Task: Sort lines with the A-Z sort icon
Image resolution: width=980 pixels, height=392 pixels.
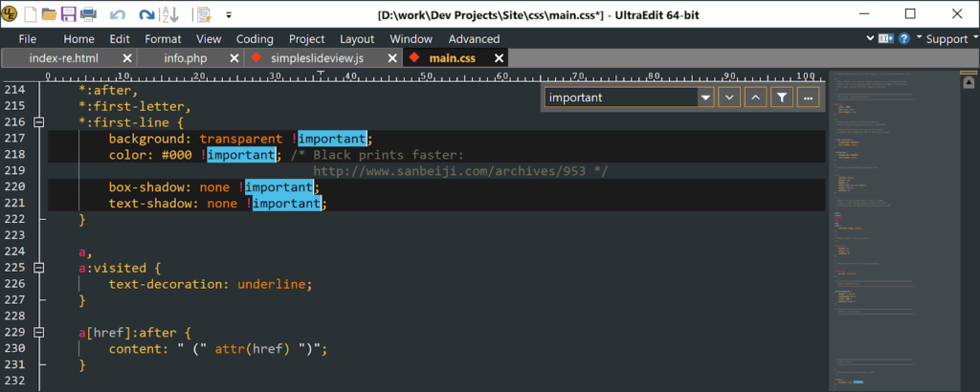Action: (169, 14)
